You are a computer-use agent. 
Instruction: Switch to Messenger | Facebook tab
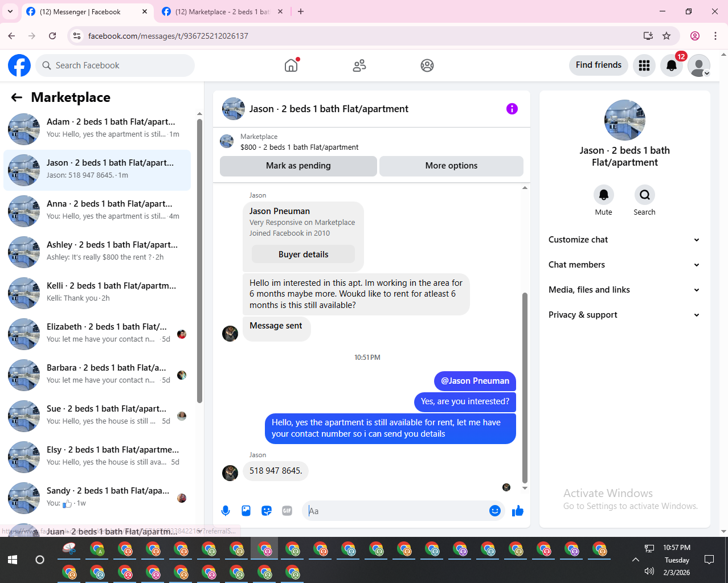(87, 11)
